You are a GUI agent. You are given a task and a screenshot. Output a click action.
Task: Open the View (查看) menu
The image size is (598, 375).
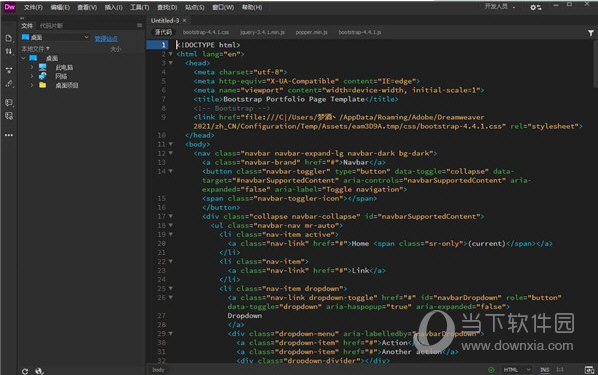(x=87, y=7)
